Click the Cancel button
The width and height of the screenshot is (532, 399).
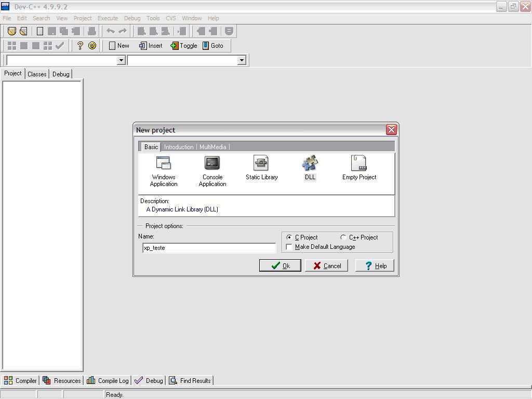pyautogui.click(x=326, y=265)
